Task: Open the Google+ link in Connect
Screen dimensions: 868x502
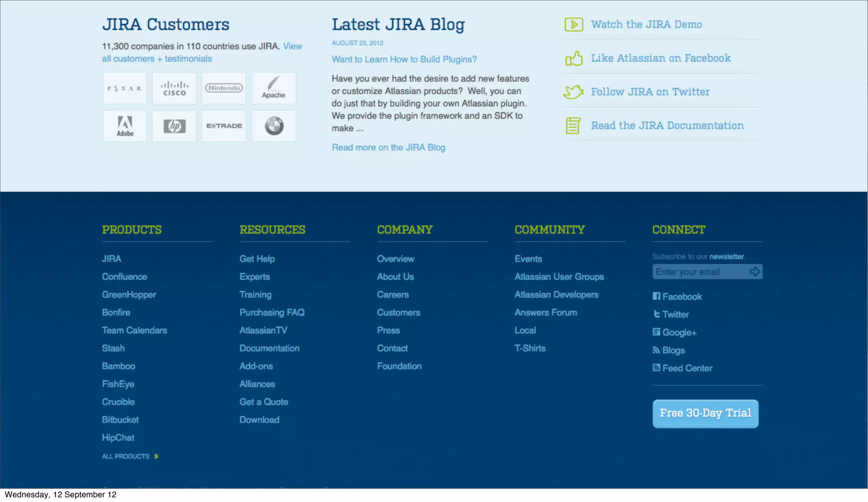Action: 679,332
